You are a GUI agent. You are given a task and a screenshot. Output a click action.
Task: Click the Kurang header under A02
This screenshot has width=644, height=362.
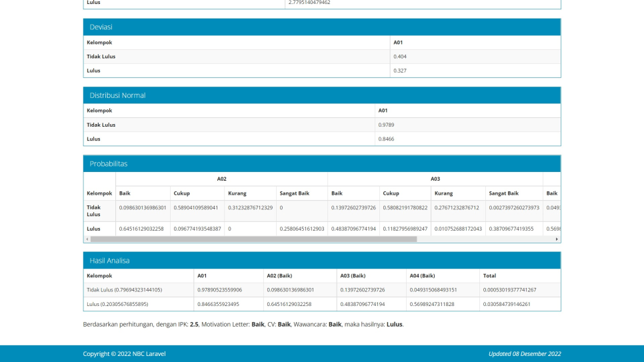tap(237, 193)
